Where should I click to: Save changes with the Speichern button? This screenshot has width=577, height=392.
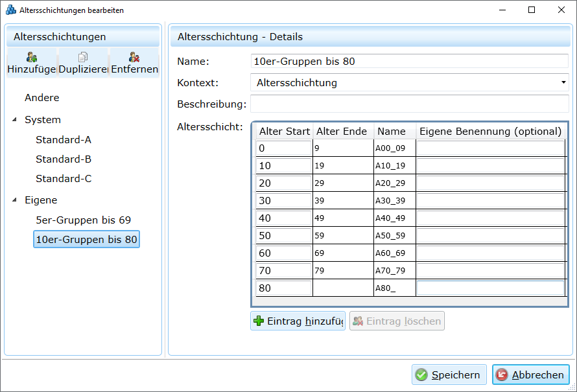pos(449,375)
